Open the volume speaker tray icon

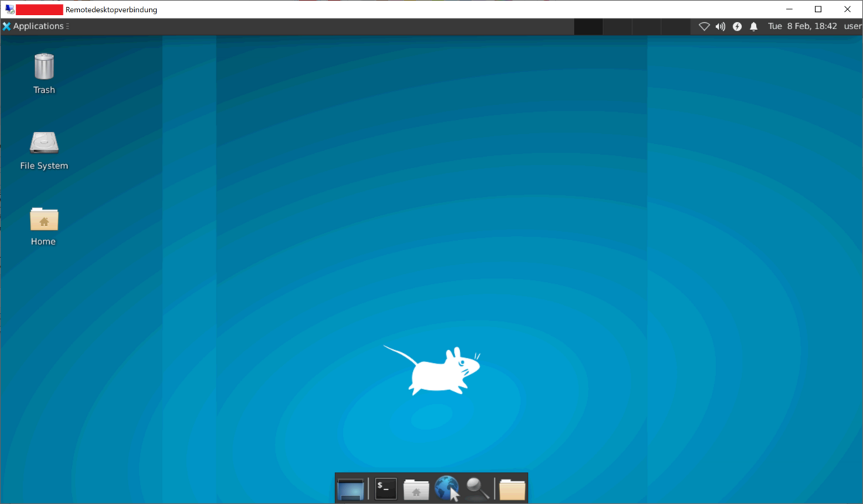(x=720, y=26)
